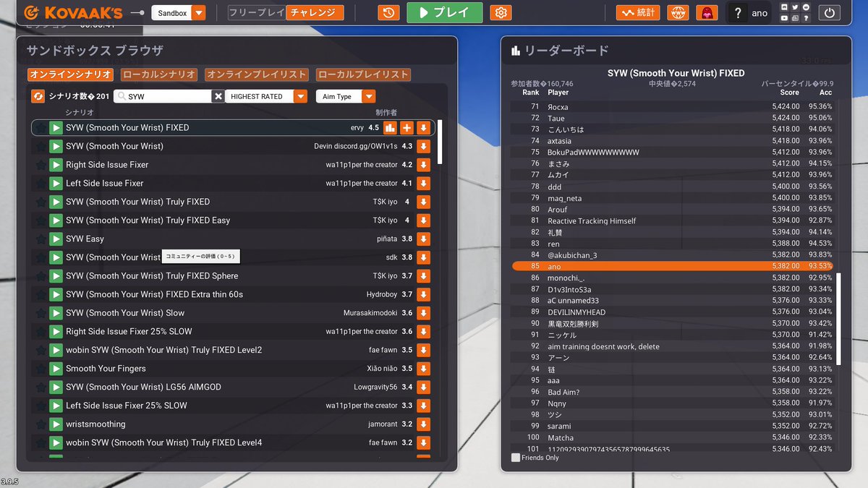Open the 統計 statistics button

point(638,12)
